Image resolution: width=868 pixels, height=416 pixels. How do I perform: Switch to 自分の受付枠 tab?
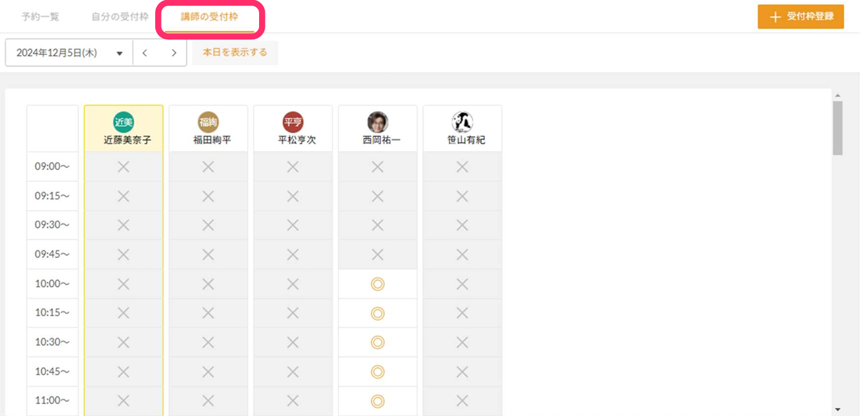[x=120, y=17]
